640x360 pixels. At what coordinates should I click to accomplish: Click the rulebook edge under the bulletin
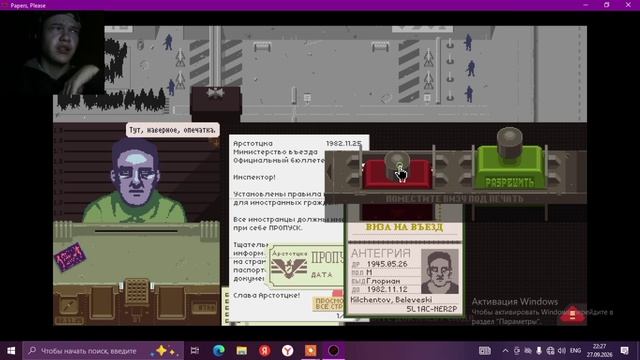(225, 307)
